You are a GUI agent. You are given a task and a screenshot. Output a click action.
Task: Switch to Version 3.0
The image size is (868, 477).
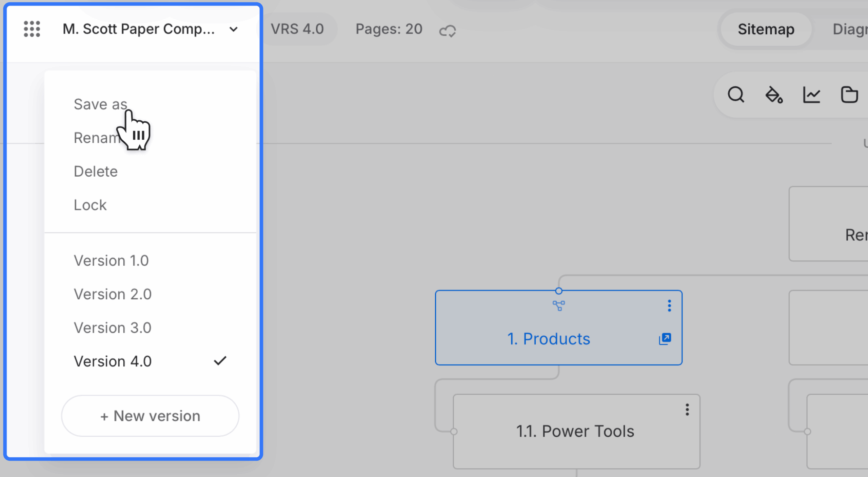pos(113,327)
